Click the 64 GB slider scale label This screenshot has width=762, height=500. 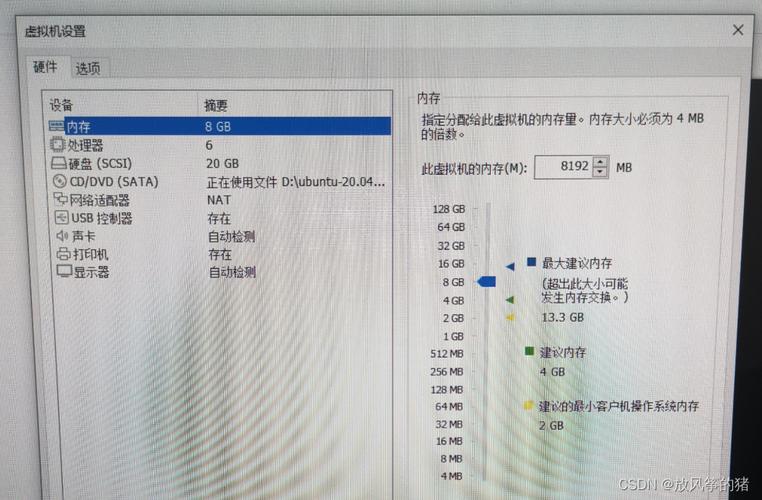[x=451, y=227]
